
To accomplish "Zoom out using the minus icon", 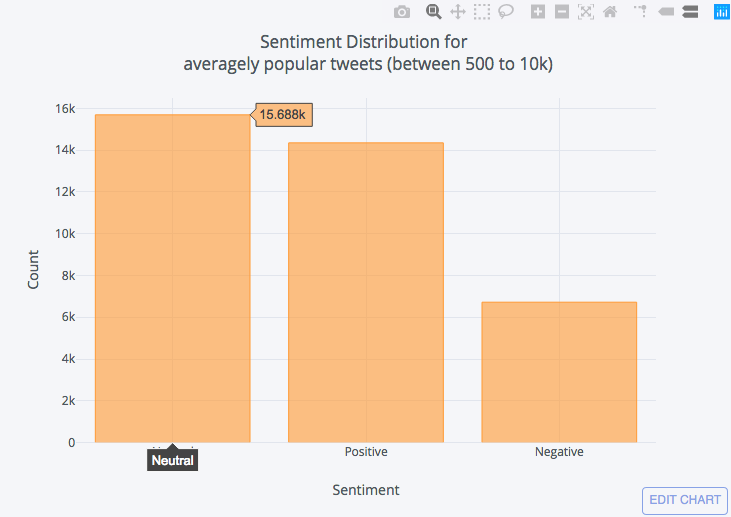I will (562, 12).
